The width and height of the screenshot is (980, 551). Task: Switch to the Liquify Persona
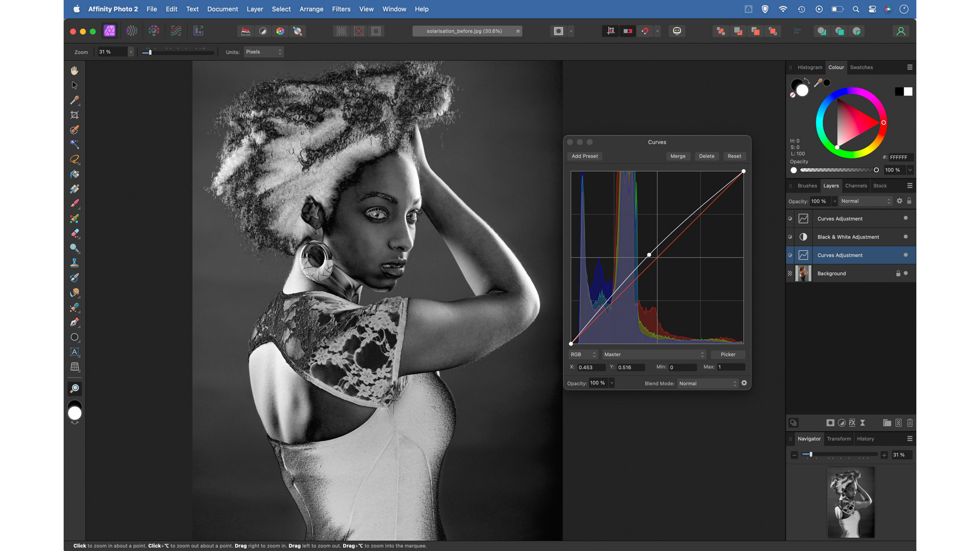click(131, 31)
